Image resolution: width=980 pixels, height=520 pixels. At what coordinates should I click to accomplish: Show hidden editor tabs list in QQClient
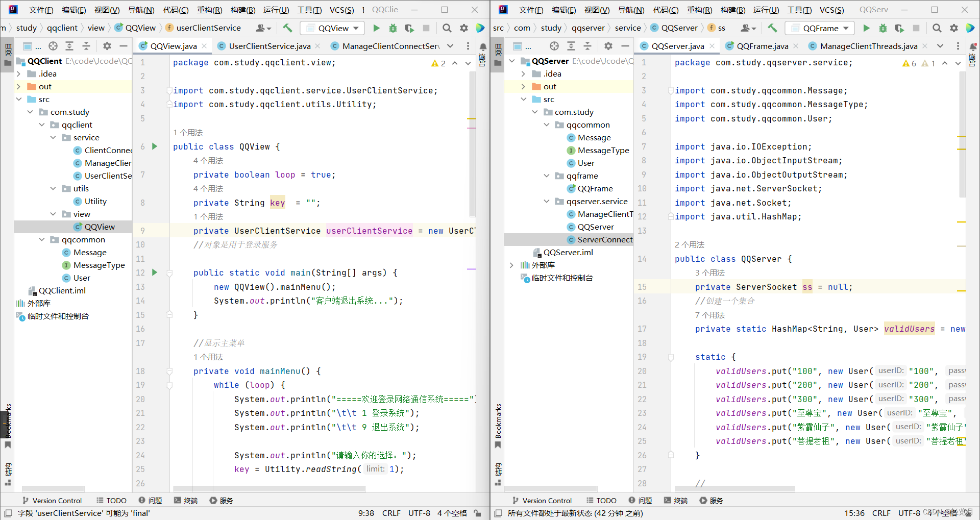[x=450, y=46]
